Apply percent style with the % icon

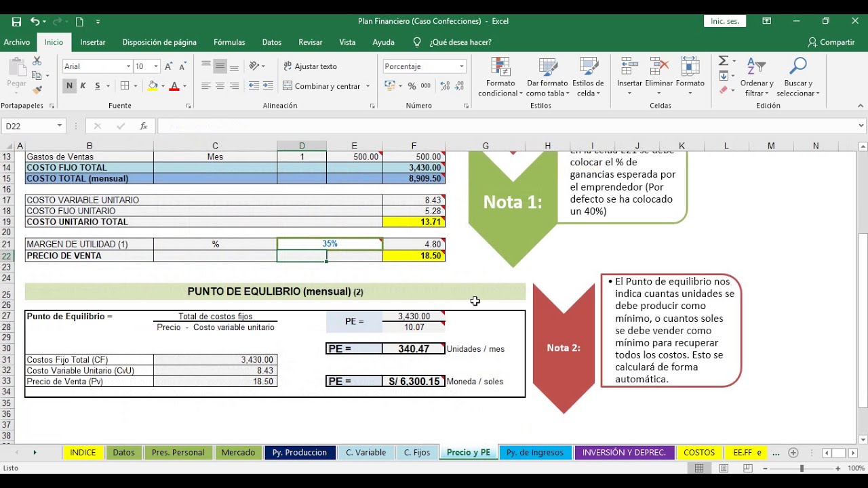tap(412, 86)
